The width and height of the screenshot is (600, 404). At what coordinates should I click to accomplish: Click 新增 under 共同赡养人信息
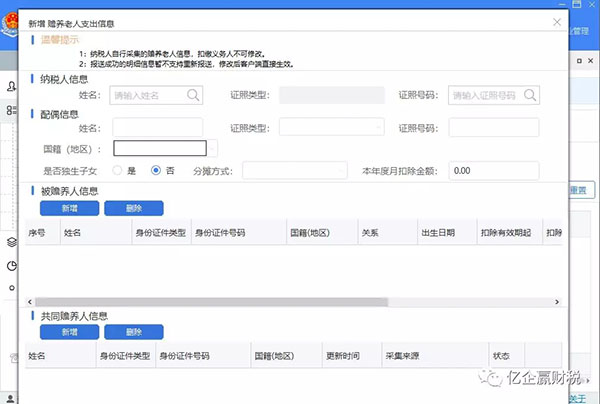(70, 332)
